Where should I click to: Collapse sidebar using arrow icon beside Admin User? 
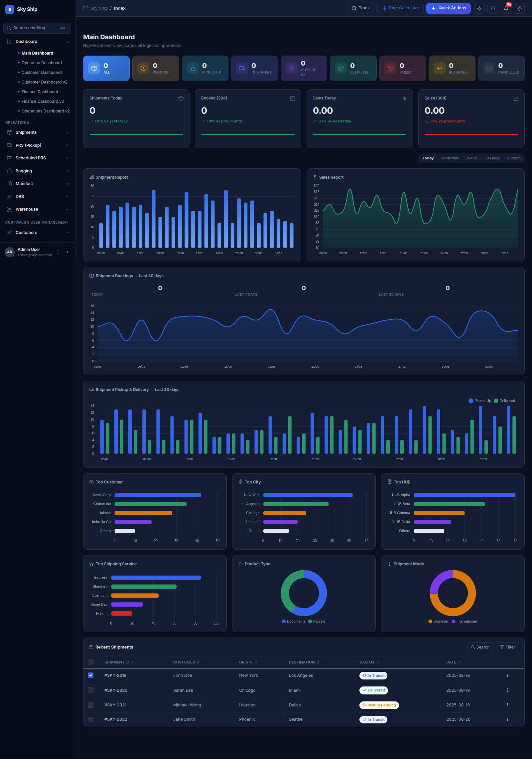click(67, 252)
